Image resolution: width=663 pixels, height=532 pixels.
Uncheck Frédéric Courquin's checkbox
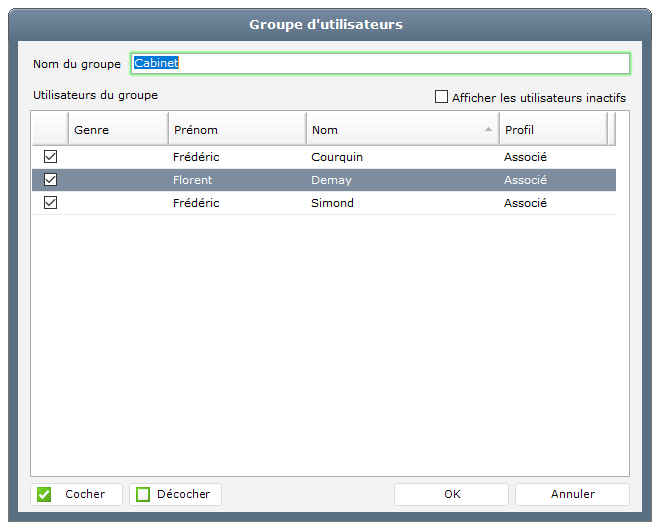tap(50, 157)
